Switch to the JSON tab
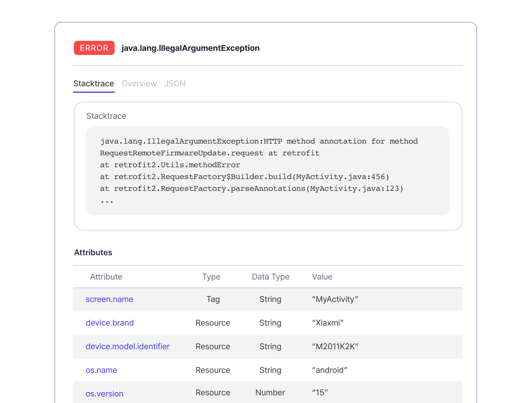Image resolution: width=532 pixels, height=403 pixels. (175, 84)
